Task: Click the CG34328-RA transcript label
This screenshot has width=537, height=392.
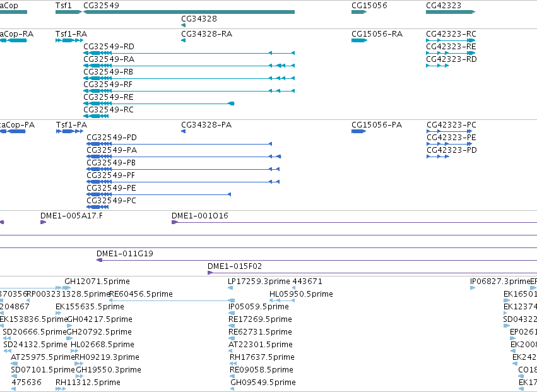Action: tap(206, 34)
